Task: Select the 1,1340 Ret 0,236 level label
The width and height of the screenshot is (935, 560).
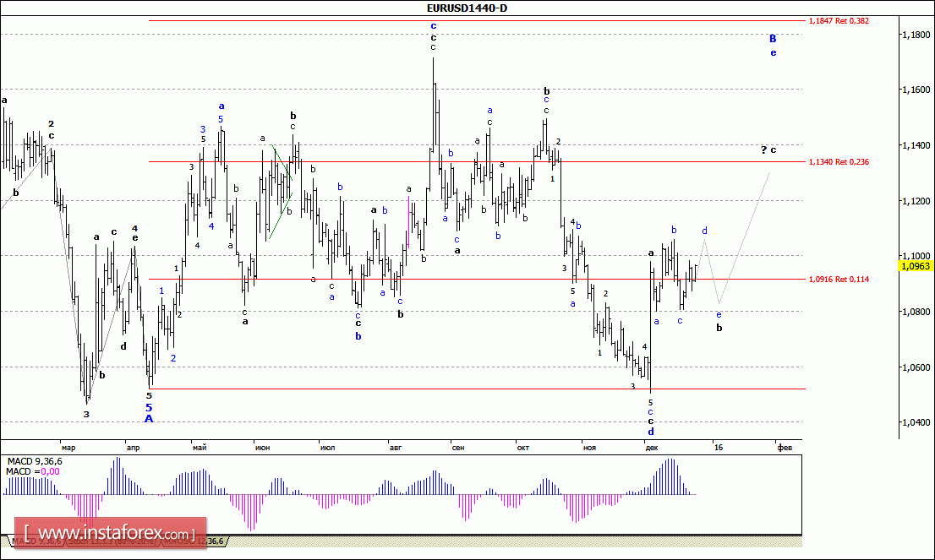Action: click(x=839, y=161)
